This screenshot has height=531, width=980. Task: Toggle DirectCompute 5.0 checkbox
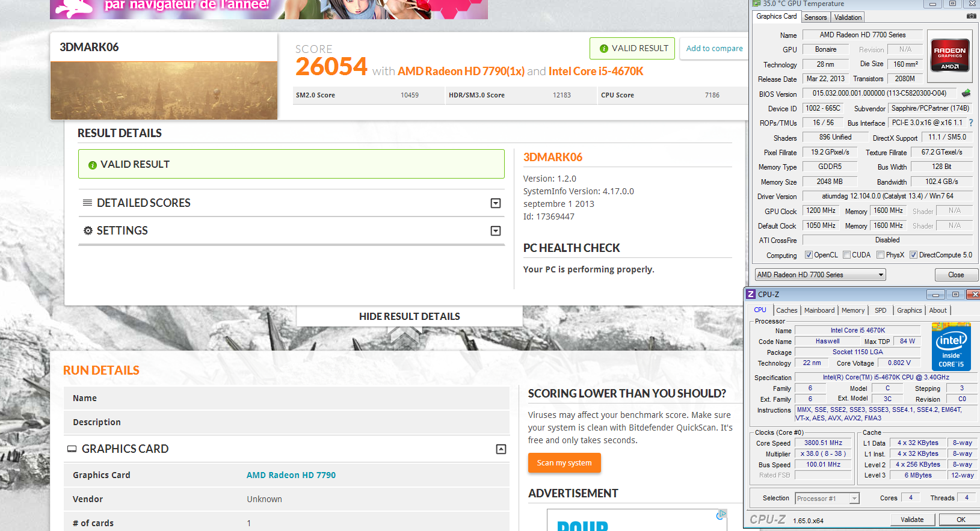point(913,255)
